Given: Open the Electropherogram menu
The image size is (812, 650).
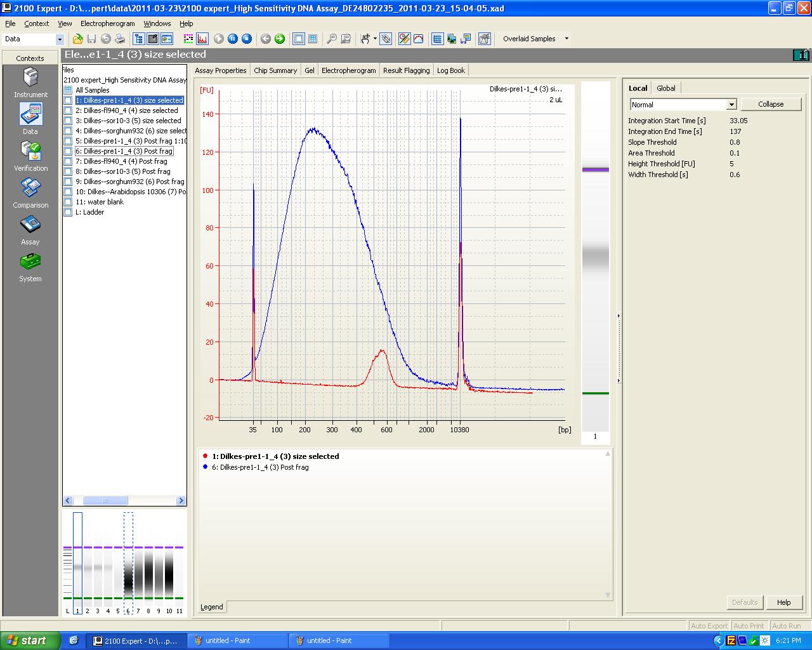Looking at the screenshot, I should tap(108, 23).
